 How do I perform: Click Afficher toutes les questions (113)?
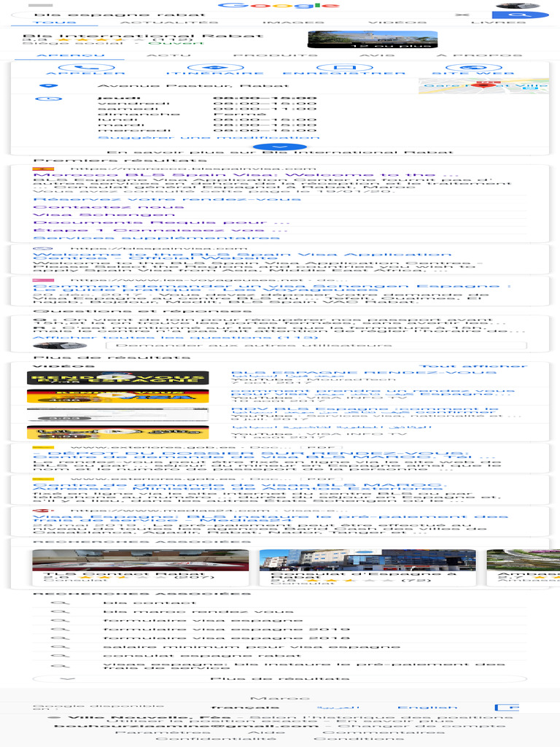click(175, 337)
